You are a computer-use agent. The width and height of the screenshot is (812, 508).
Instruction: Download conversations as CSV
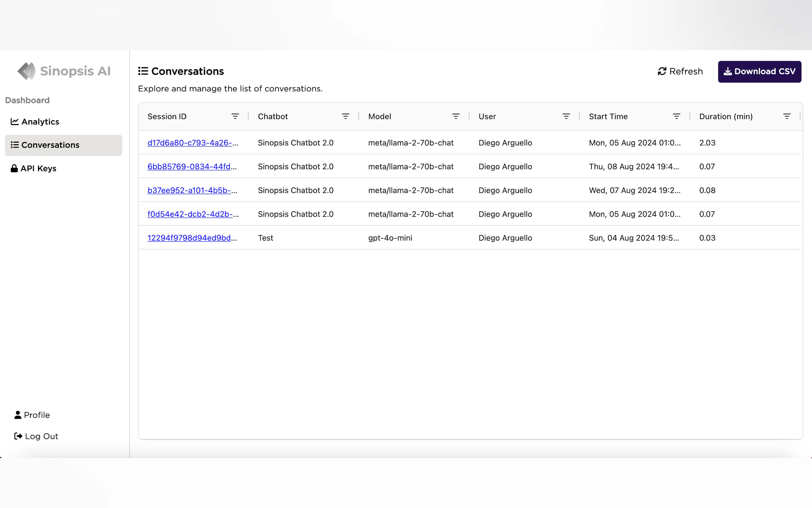[759, 72]
